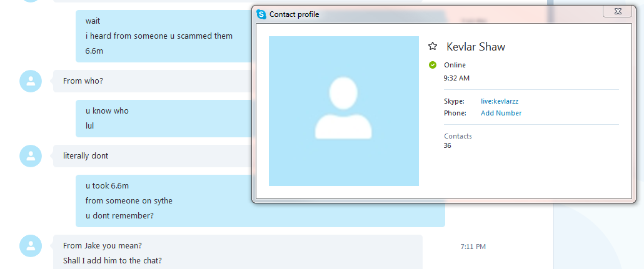This screenshot has width=644, height=269.
Task: Click "Shall I add him to the chat?"
Action: pos(113,260)
